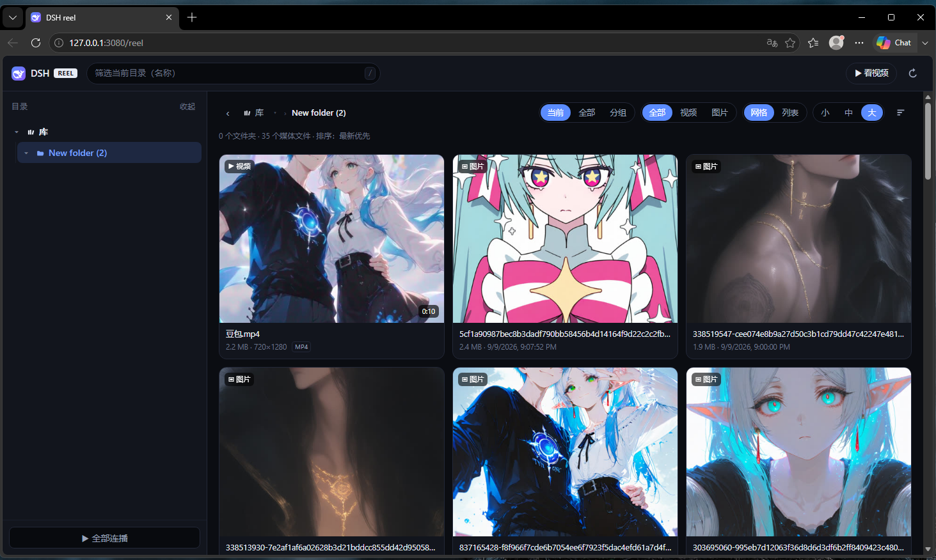The height and width of the screenshot is (560, 936).
Task: Select 全部 media filter beside 视频
Action: [658, 113]
